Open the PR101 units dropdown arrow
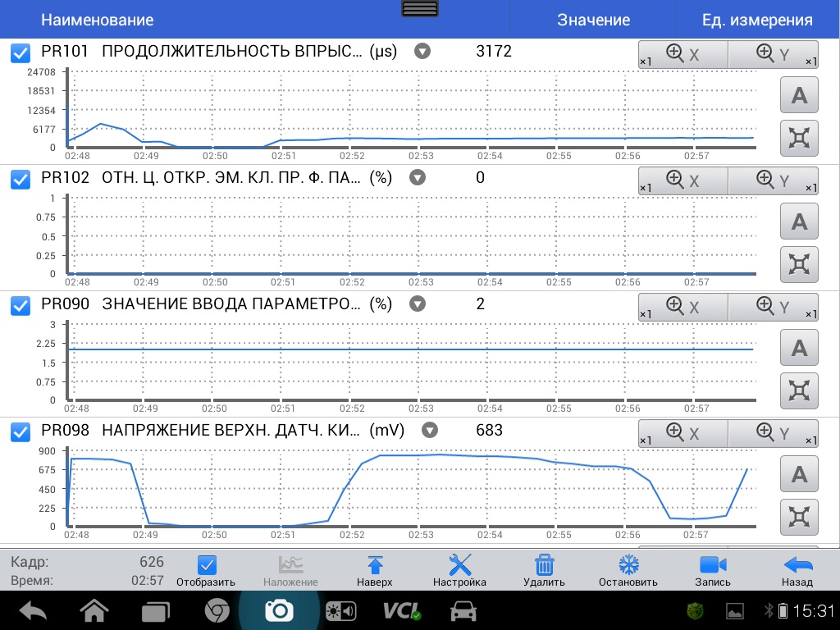The height and width of the screenshot is (630, 840). pyautogui.click(x=422, y=52)
